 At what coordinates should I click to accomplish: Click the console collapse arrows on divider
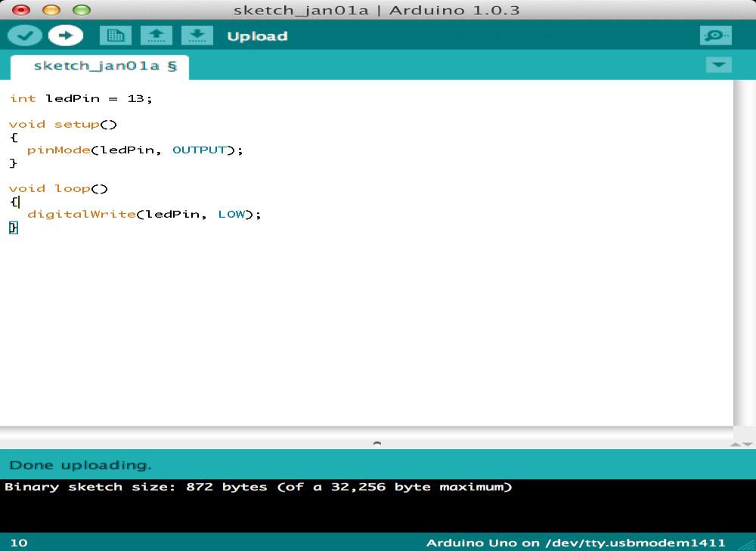742,444
